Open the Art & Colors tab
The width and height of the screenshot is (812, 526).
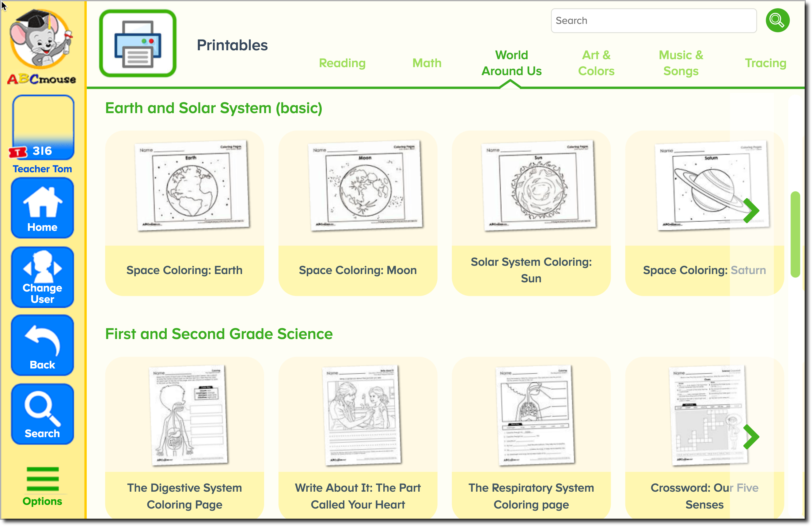(596, 63)
